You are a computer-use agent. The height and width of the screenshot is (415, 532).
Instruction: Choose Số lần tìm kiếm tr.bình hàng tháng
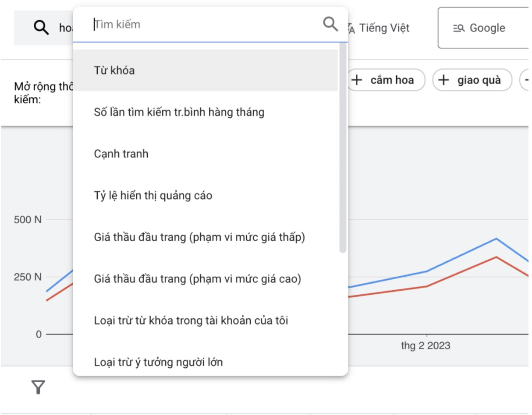point(205,113)
